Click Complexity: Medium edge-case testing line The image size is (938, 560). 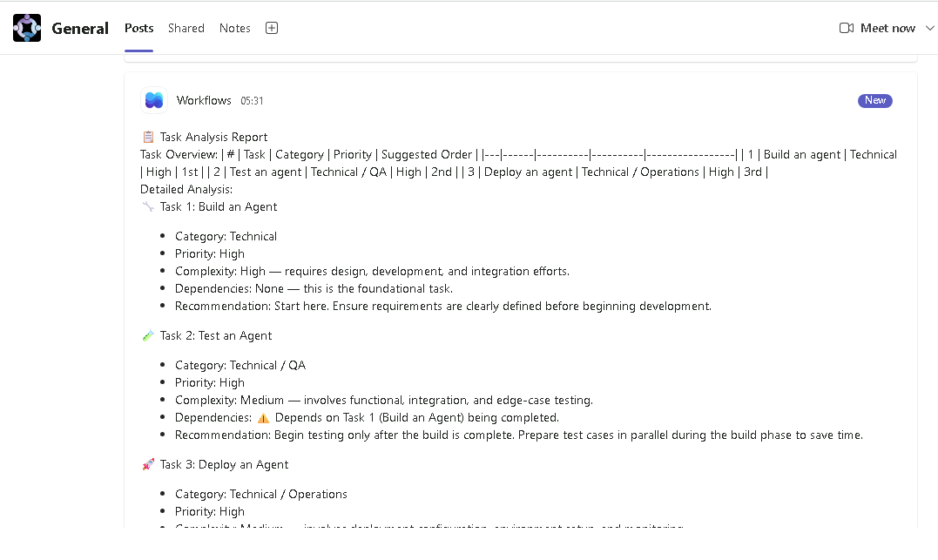(x=384, y=400)
